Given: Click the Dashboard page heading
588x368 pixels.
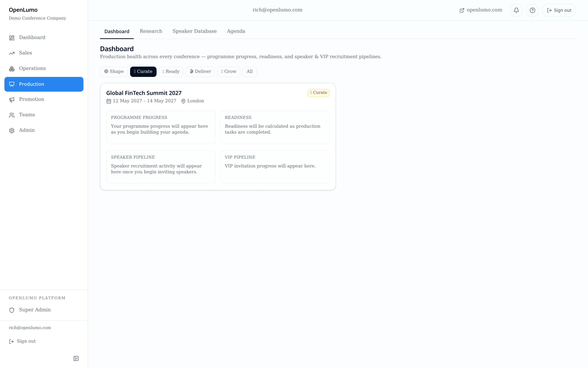Looking at the screenshot, I should pos(117,49).
